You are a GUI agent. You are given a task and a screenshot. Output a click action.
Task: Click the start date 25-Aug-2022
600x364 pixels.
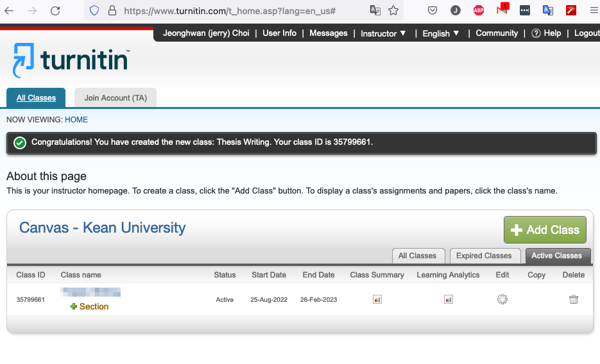pyautogui.click(x=269, y=300)
